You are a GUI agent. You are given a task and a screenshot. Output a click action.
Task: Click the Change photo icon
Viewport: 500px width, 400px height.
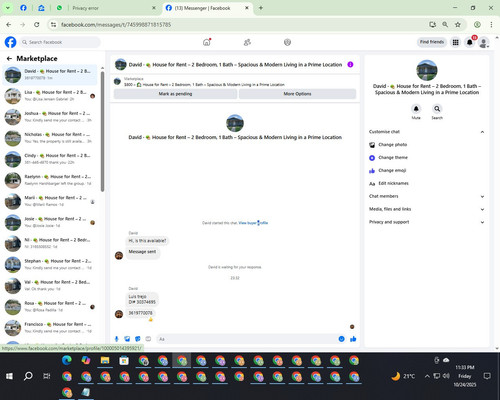pyautogui.click(x=372, y=145)
